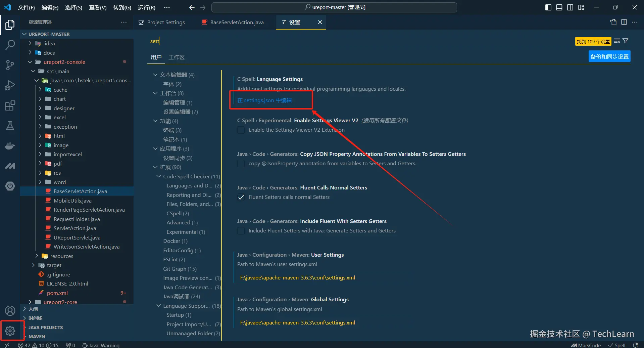Viewport: 644px width, 348px height.
Task: Open Run and Debug view
Action: click(x=10, y=85)
